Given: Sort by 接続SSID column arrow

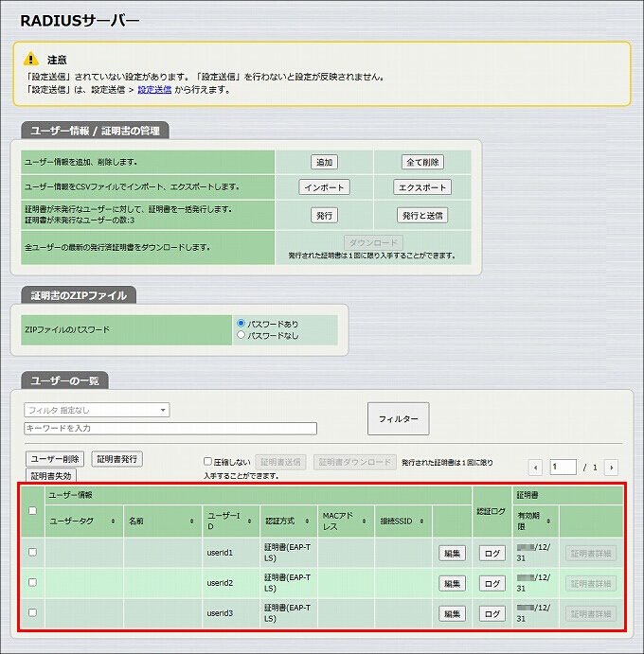Looking at the screenshot, I should point(422,521).
